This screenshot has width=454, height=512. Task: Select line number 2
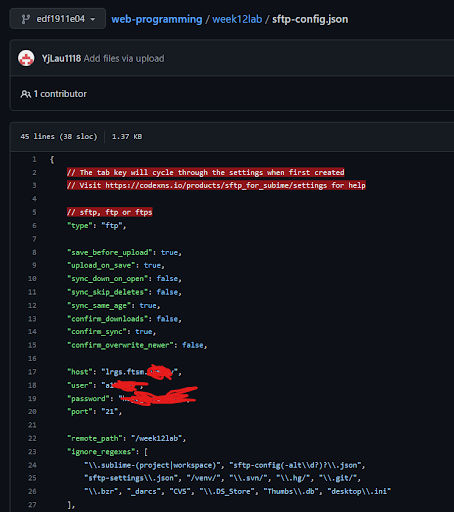click(34, 172)
